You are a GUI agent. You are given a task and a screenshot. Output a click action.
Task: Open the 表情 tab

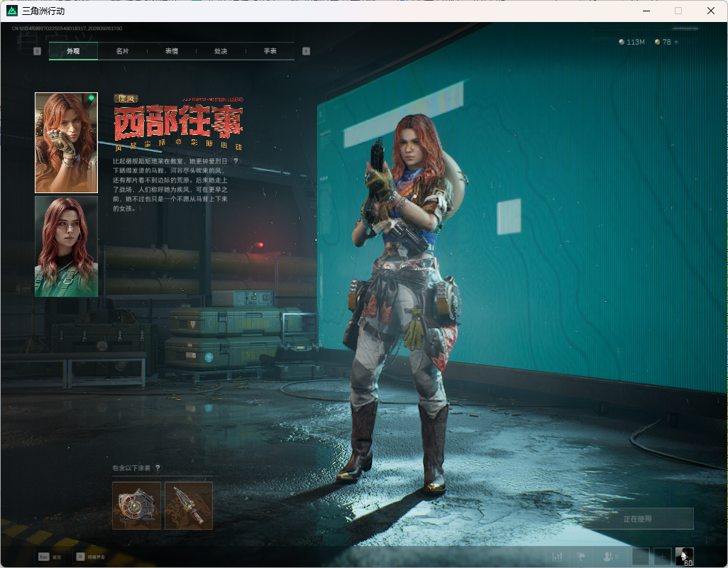click(x=172, y=51)
